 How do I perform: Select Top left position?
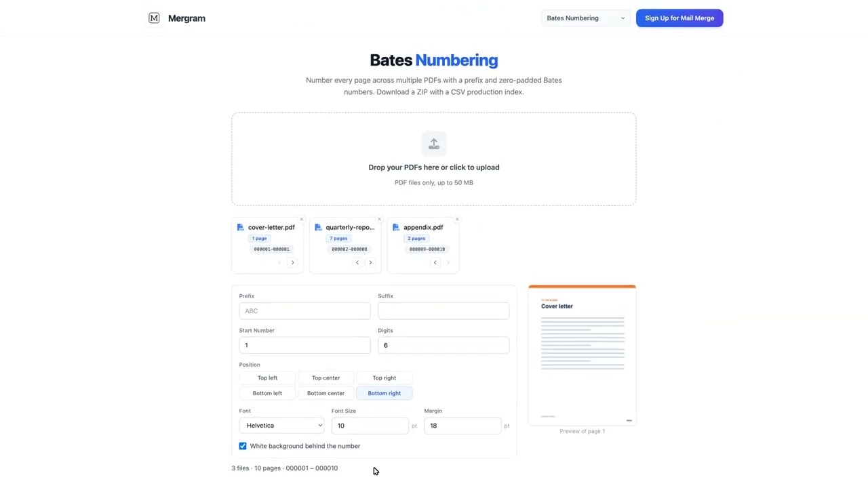click(x=267, y=378)
